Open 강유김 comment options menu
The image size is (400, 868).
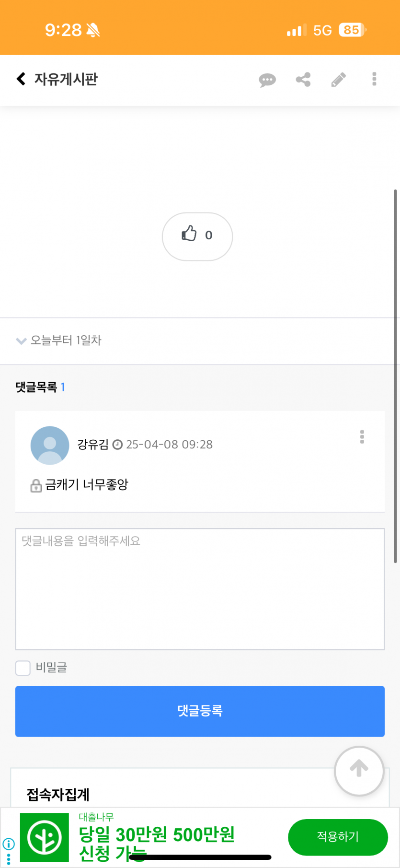pos(362,437)
